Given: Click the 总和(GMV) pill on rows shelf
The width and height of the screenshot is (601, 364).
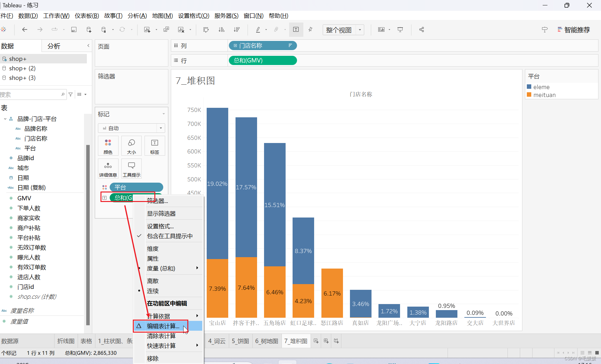Looking at the screenshot, I should point(262,60).
